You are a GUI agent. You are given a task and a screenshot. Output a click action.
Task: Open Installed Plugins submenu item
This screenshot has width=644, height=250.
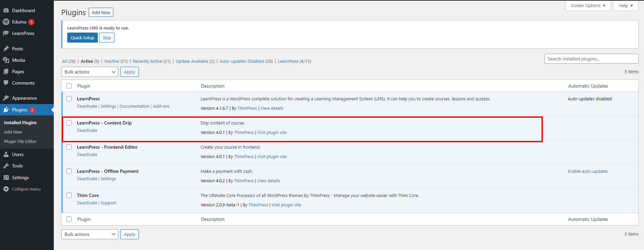20,123
